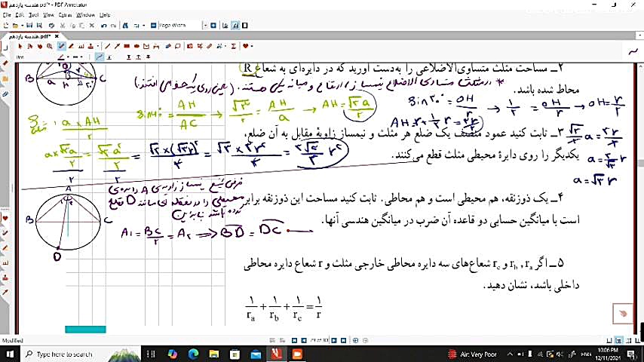Expand the Open recent files arrow
Screen dimensions: 644x362
21,26
